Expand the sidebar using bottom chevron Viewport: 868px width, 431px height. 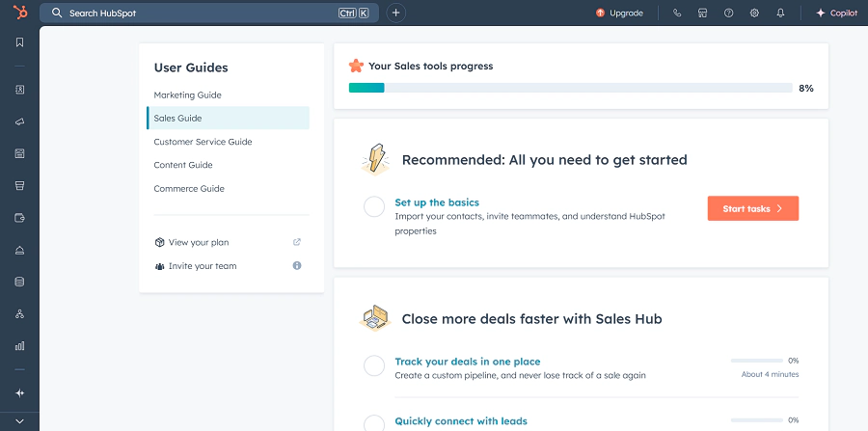pyautogui.click(x=20, y=421)
